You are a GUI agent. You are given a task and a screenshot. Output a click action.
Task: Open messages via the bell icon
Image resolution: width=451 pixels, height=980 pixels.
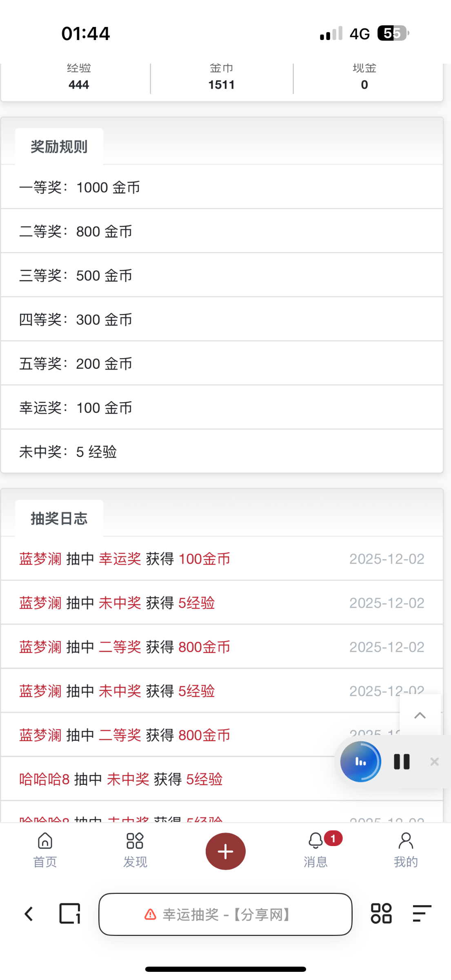pyautogui.click(x=315, y=841)
